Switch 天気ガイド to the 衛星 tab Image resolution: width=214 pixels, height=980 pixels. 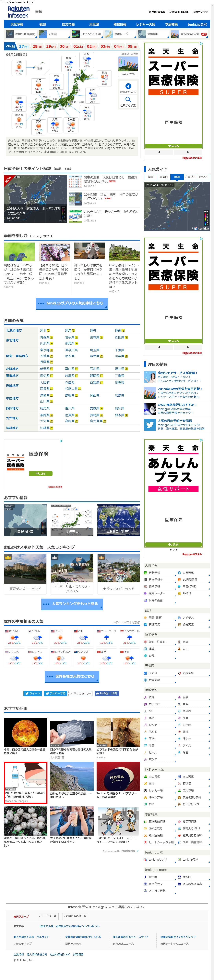tap(150, 177)
